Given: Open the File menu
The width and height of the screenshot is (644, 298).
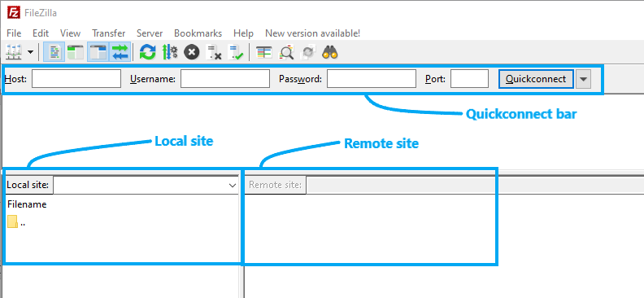Looking at the screenshot, I should (14, 33).
